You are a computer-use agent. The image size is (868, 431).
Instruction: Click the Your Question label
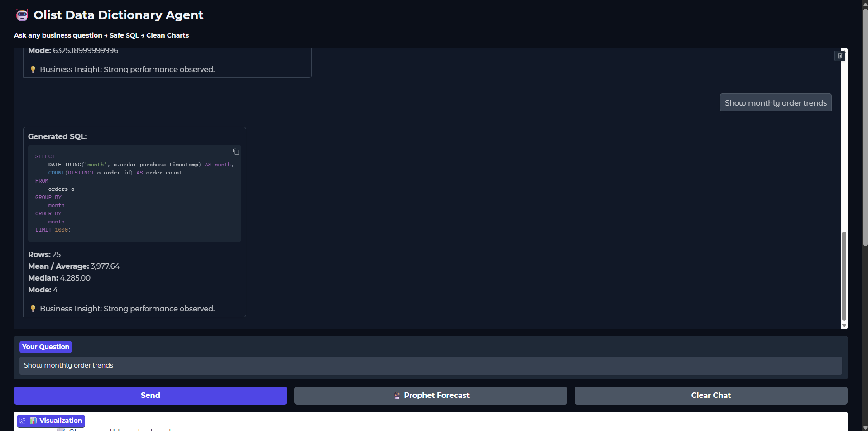[46, 347]
